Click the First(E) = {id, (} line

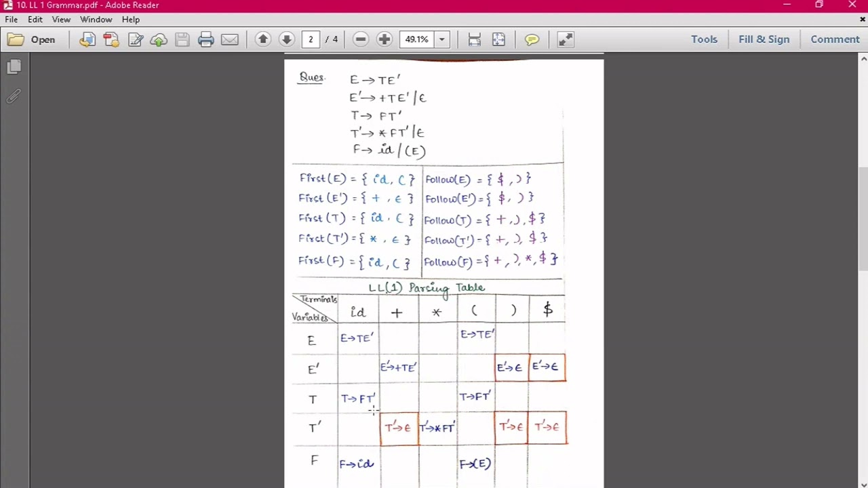pyautogui.click(x=357, y=179)
